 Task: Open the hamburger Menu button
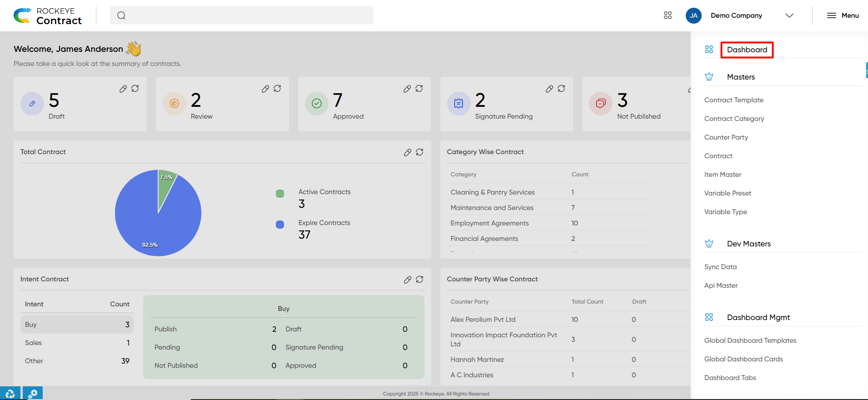coord(843,15)
